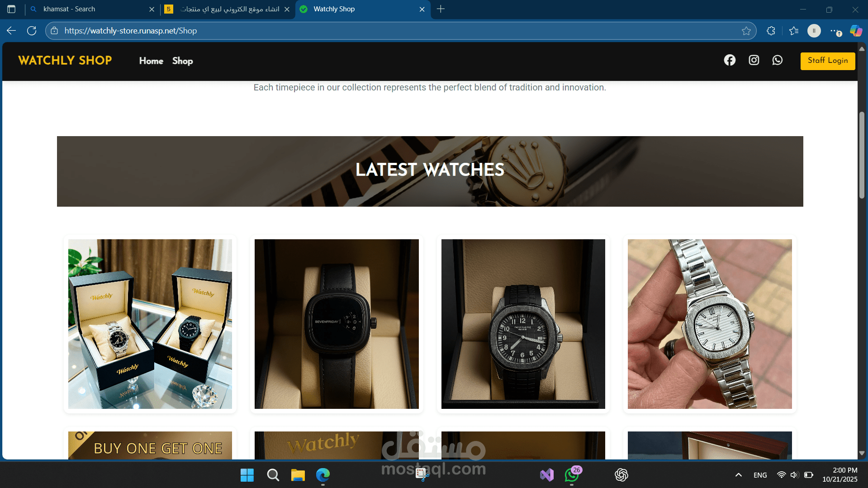The height and width of the screenshot is (488, 868).
Task: Click the ENG language indicator
Action: (x=760, y=475)
